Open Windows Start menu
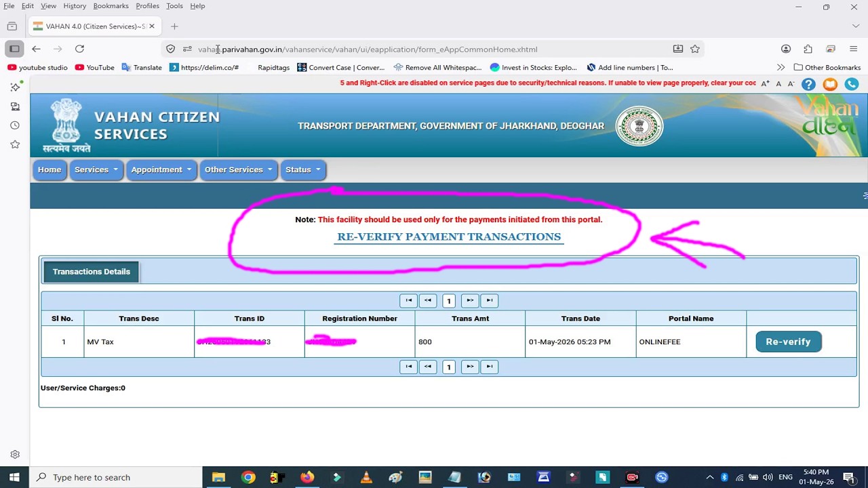Image resolution: width=868 pixels, height=488 pixels. click(x=14, y=477)
